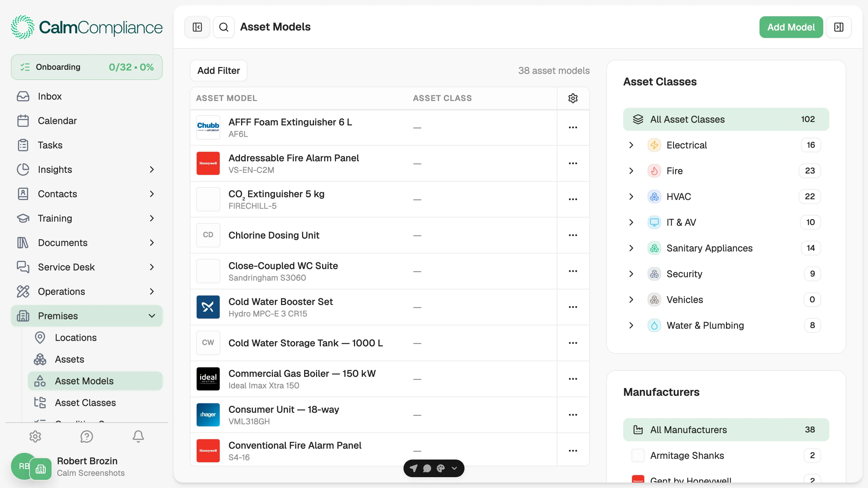Expand the Water & Plumbing class
The image size is (868, 488).
tap(631, 325)
